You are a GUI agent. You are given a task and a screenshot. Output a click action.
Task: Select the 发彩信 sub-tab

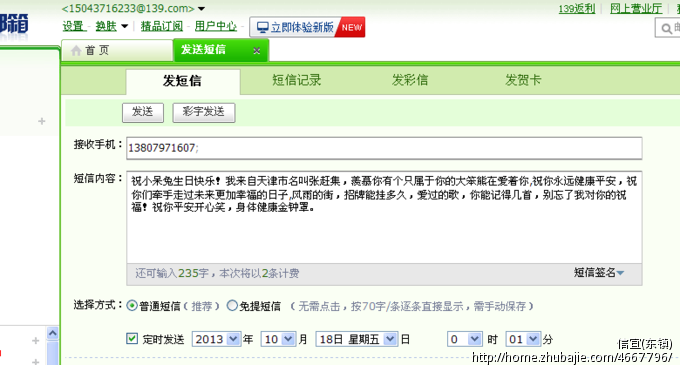pos(410,80)
